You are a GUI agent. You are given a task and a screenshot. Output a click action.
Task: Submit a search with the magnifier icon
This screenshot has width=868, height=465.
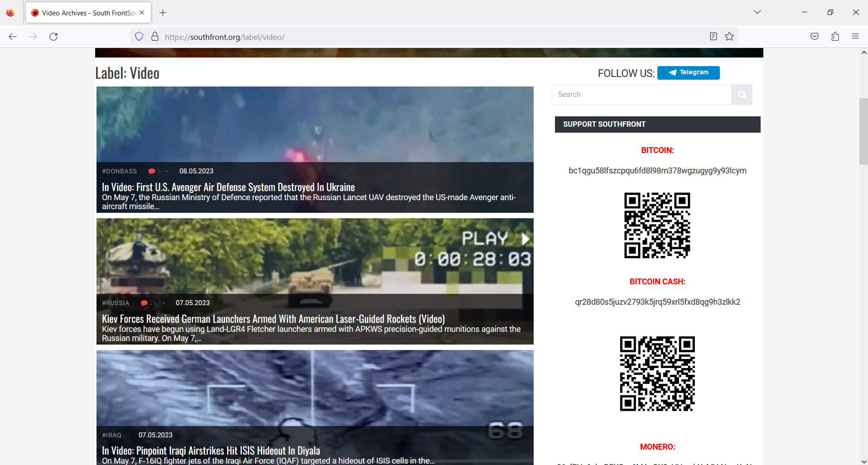click(x=742, y=94)
